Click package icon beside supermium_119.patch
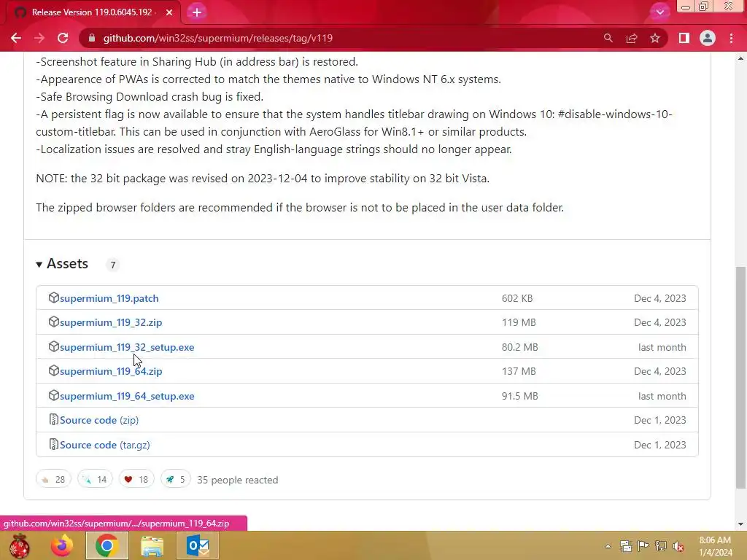Viewport: 747px width, 560px height. [53, 297]
